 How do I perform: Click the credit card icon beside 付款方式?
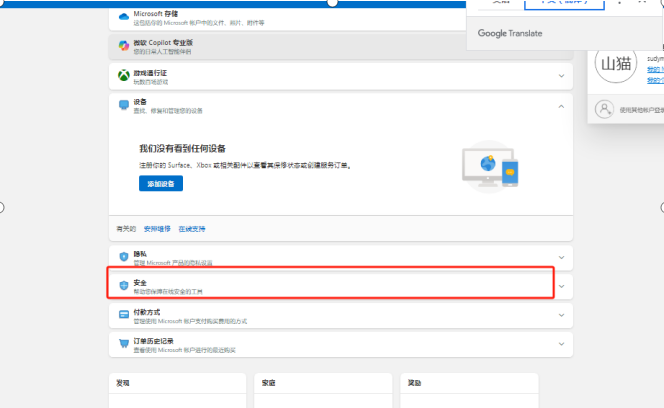click(x=124, y=314)
